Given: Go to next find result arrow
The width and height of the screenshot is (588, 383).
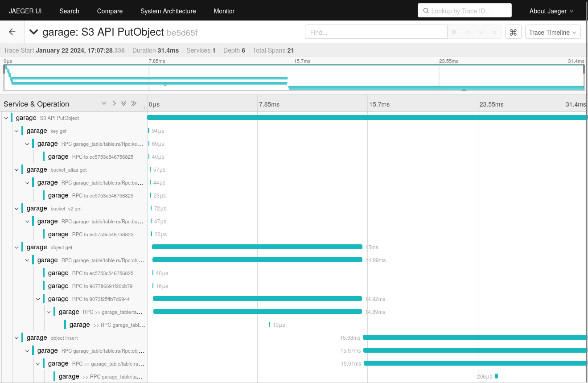Looking at the screenshot, I should [481, 32].
